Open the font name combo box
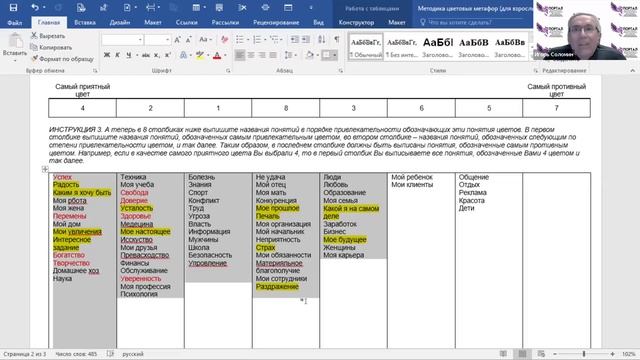The image size is (640, 360). point(122,40)
